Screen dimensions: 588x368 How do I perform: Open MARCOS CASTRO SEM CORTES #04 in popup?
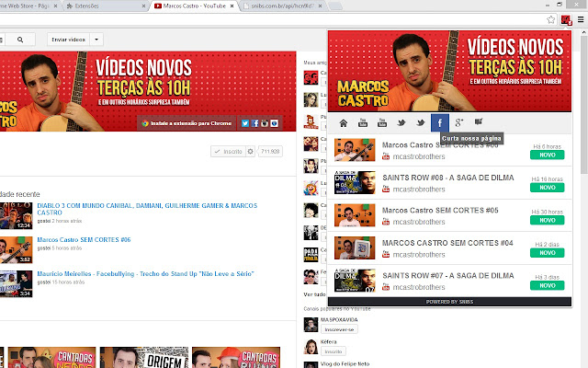[x=447, y=243]
